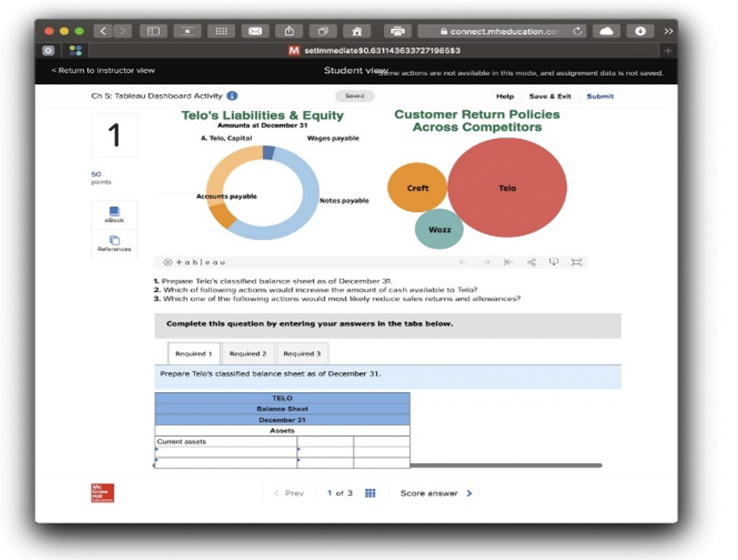
Task: Add a new tab with plus
Action: click(x=668, y=51)
